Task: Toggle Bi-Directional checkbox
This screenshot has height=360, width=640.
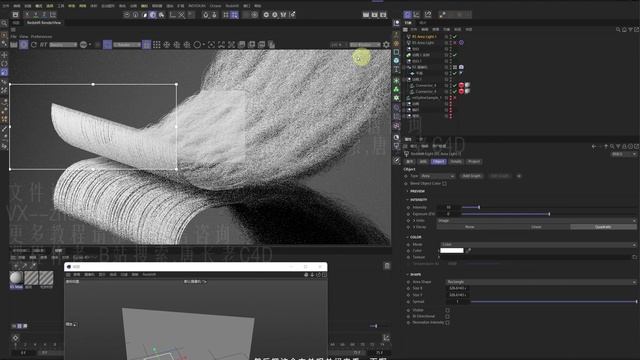Action: (x=447, y=316)
